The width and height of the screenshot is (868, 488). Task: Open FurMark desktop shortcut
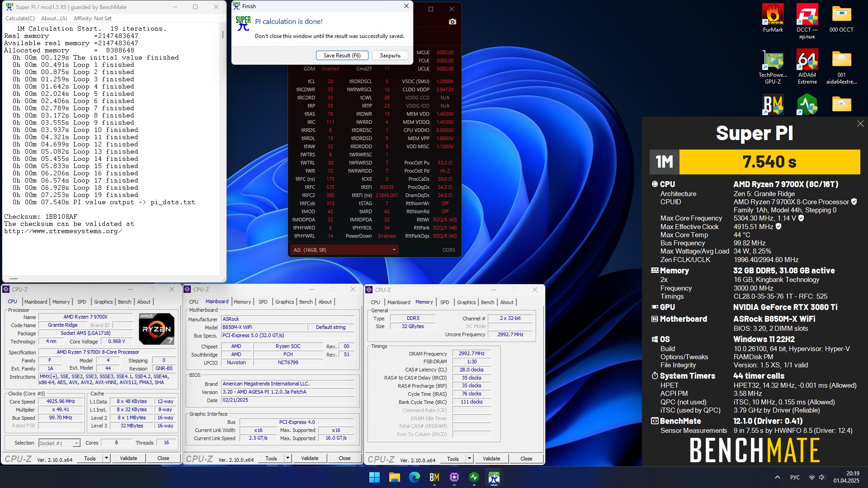click(773, 18)
